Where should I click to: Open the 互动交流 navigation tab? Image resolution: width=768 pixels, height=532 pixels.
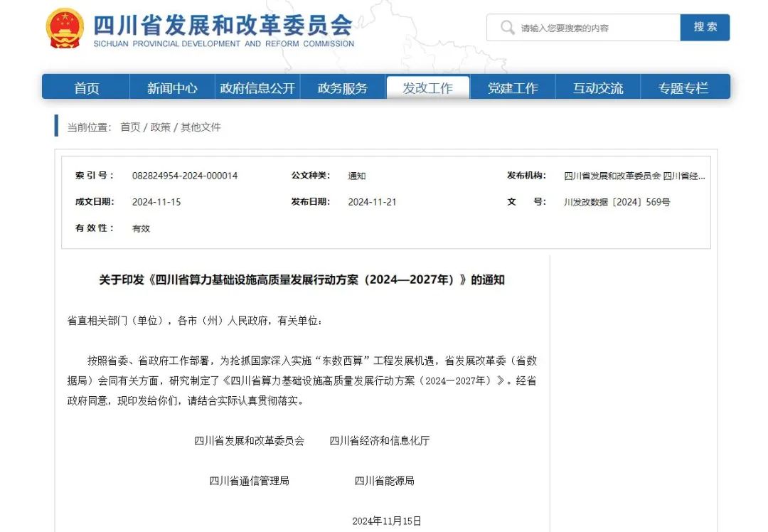pos(598,87)
